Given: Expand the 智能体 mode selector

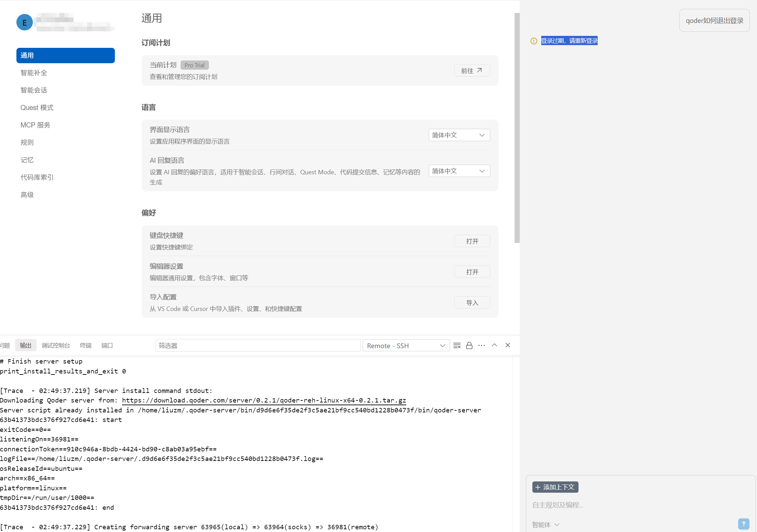Looking at the screenshot, I should click(x=545, y=524).
